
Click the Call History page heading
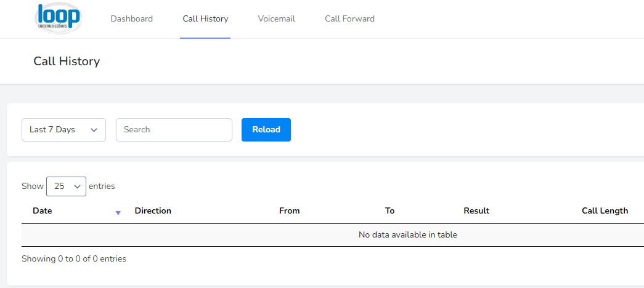click(67, 61)
